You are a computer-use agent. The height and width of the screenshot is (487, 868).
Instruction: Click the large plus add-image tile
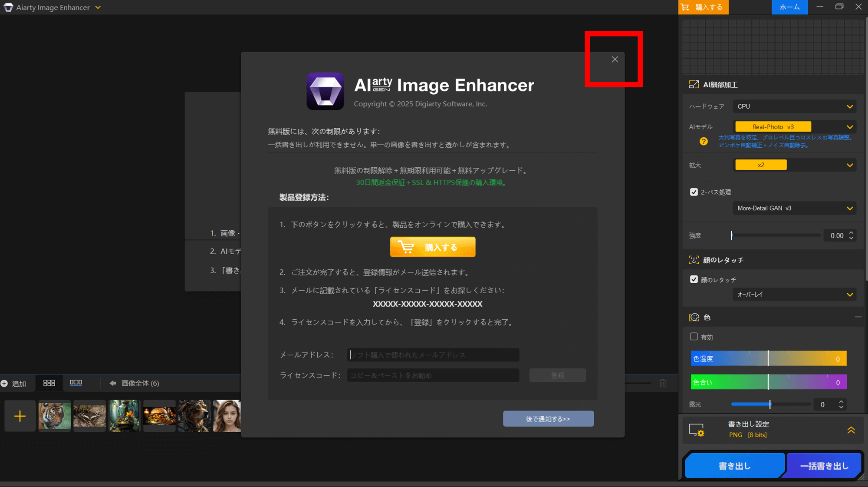click(x=20, y=416)
